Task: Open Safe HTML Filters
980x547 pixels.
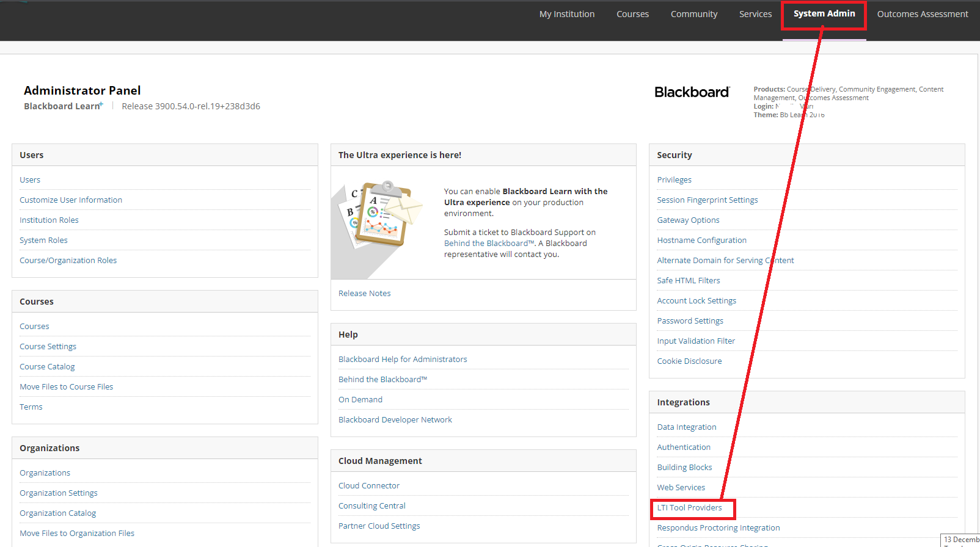Action: coord(689,281)
